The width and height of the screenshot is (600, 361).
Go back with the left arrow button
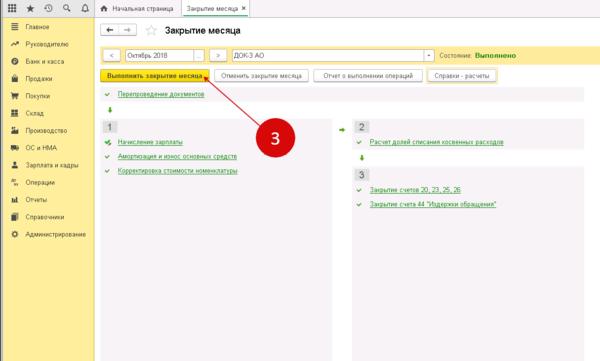point(109,30)
